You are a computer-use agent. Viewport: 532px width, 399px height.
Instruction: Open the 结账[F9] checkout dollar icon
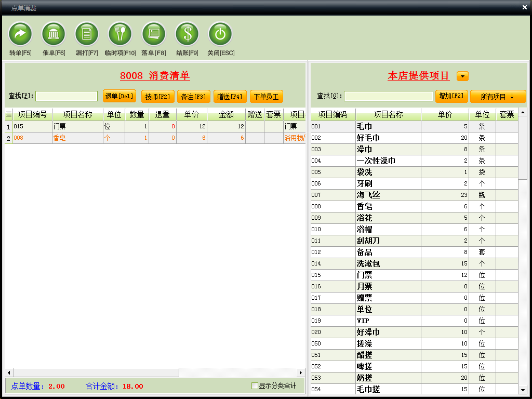pyautogui.click(x=187, y=34)
